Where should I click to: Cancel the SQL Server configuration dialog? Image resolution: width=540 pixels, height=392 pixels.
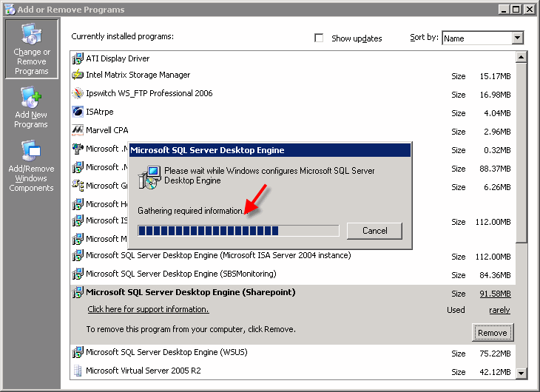pyautogui.click(x=374, y=231)
